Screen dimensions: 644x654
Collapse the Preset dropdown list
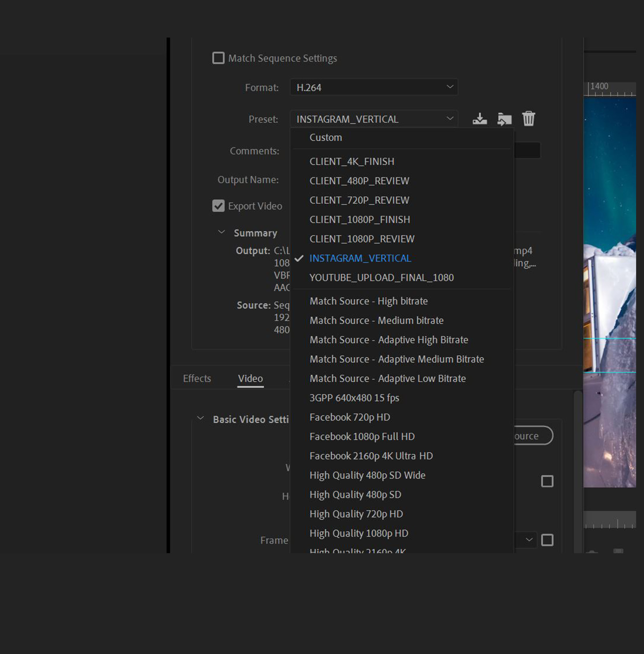point(374,119)
